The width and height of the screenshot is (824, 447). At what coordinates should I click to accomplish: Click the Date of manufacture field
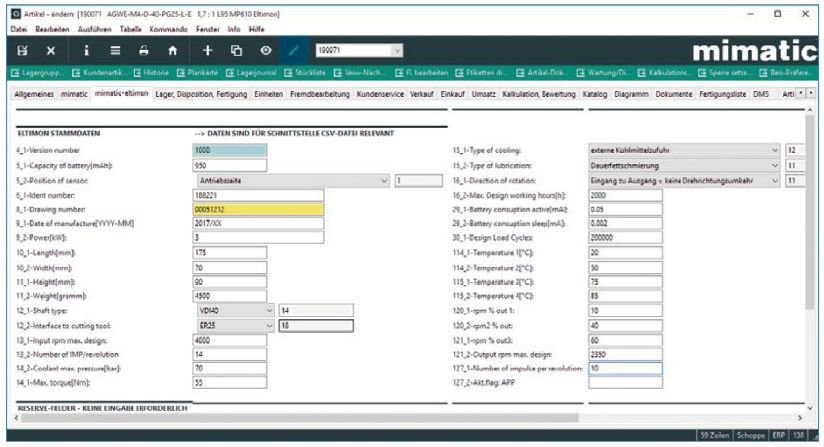[258, 223]
